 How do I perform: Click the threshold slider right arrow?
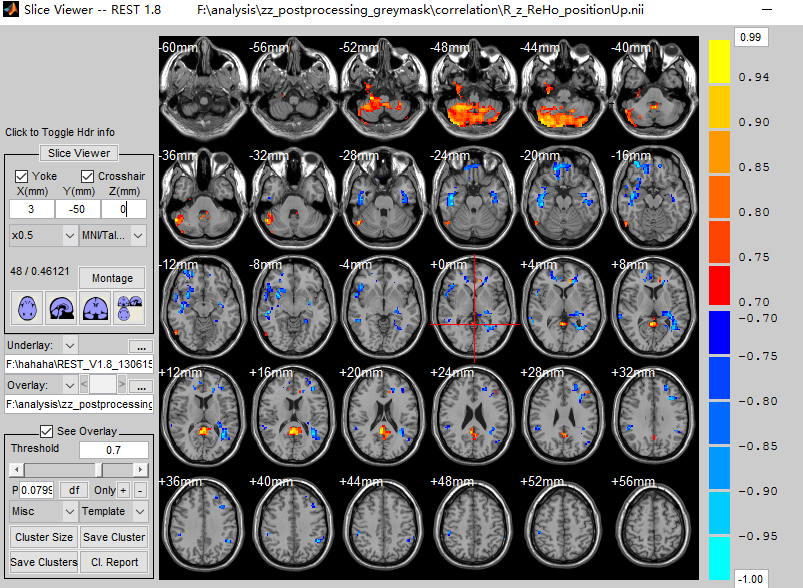click(x=140, y=470)
